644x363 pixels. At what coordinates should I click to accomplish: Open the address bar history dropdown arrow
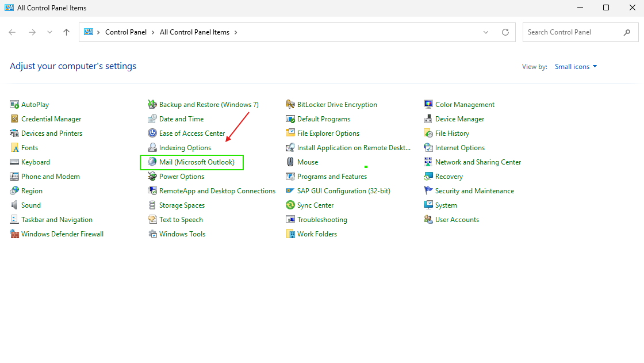pos(486,32)
